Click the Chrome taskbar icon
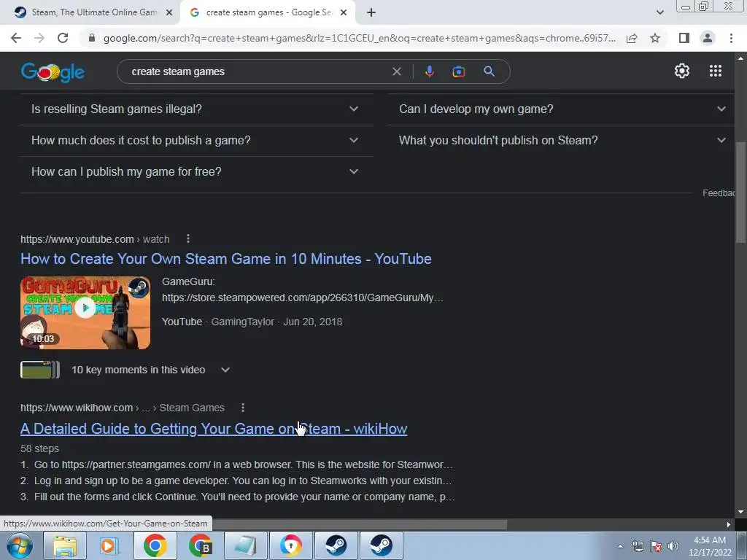The width and height of the screenshot is (747, 560). pyautogui.click(x=155, y=545)
